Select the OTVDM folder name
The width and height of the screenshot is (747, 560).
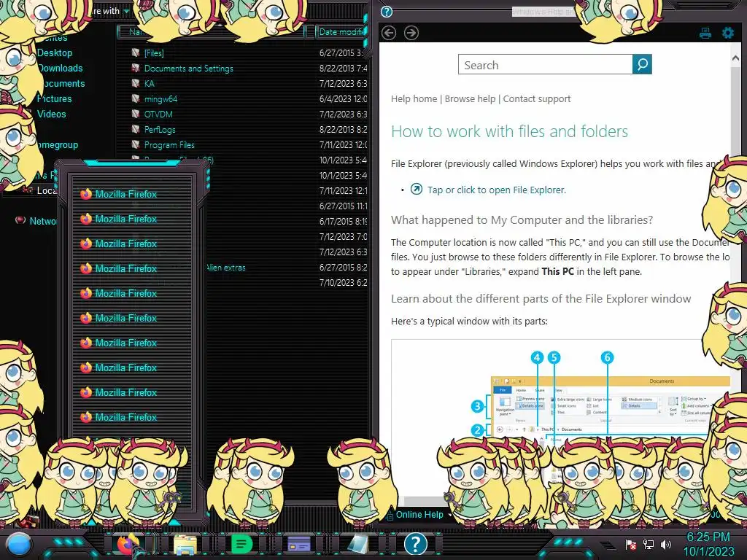point(158,114)
